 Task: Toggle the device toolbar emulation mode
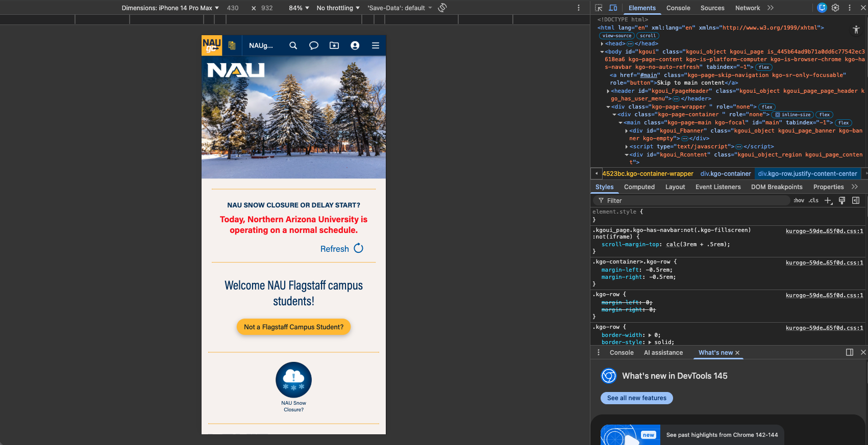pos(613,8)
